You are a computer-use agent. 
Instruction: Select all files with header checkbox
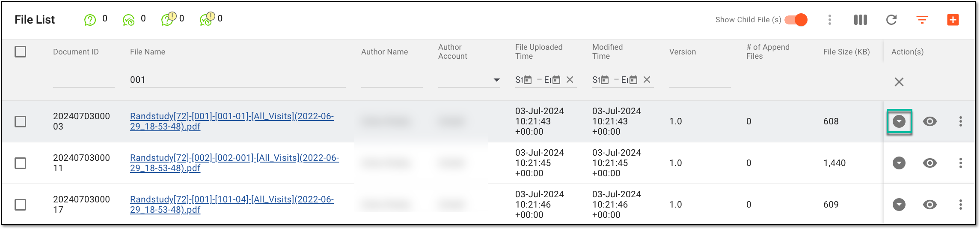(20, 52)
